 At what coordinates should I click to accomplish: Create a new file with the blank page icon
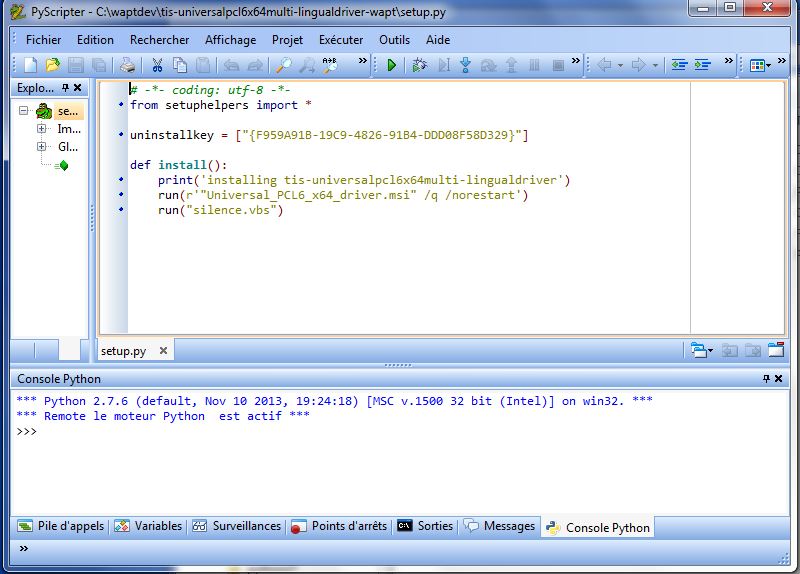tap(31, 65)
